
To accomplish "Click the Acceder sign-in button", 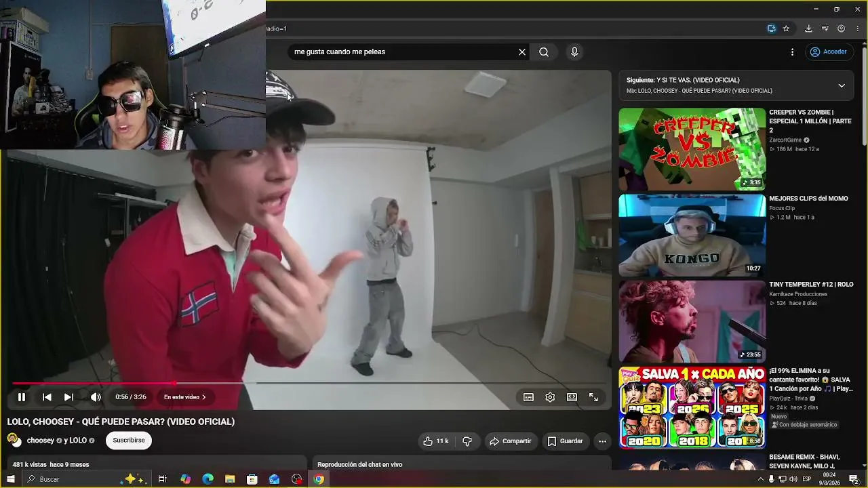I will (829, 52).
